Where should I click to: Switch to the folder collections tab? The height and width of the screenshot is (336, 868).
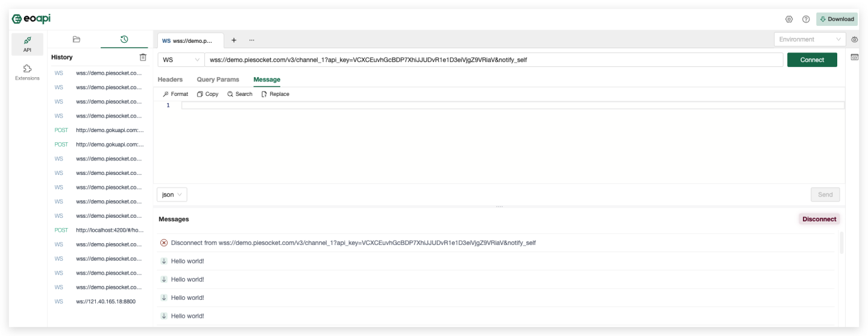pyautogui.click(x=76, y=39)
